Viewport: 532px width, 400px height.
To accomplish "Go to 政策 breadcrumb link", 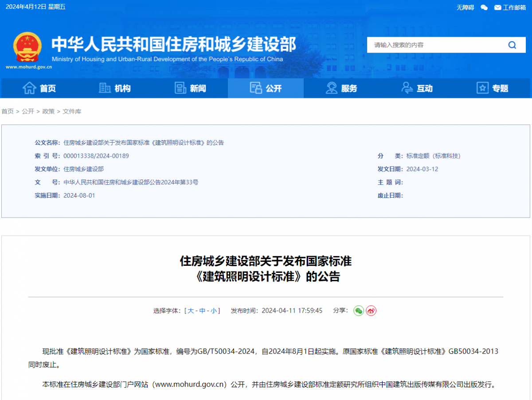I will click(48, 111).
